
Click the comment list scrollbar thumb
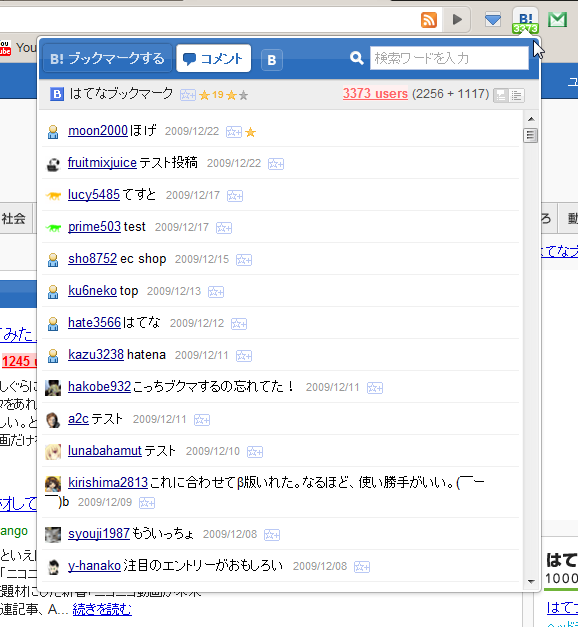tap(531, 135)
